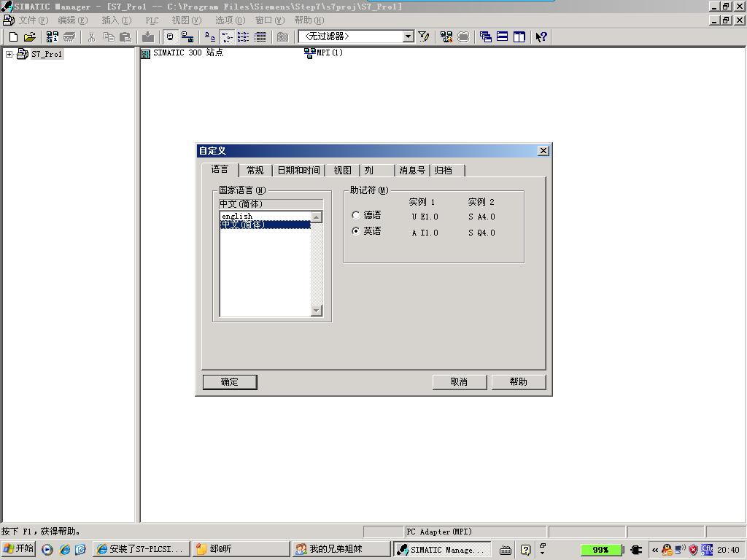Image resolution: width=747 pixels, height=560 pixels.
Task: Select english in the language list
Action: point(237,216)
